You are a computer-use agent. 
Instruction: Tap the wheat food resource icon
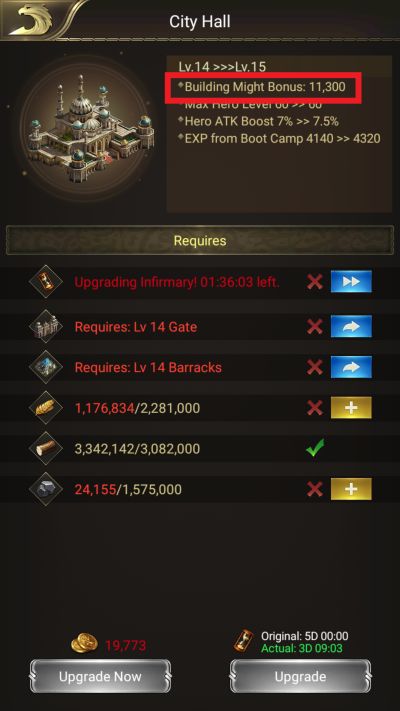45,408
